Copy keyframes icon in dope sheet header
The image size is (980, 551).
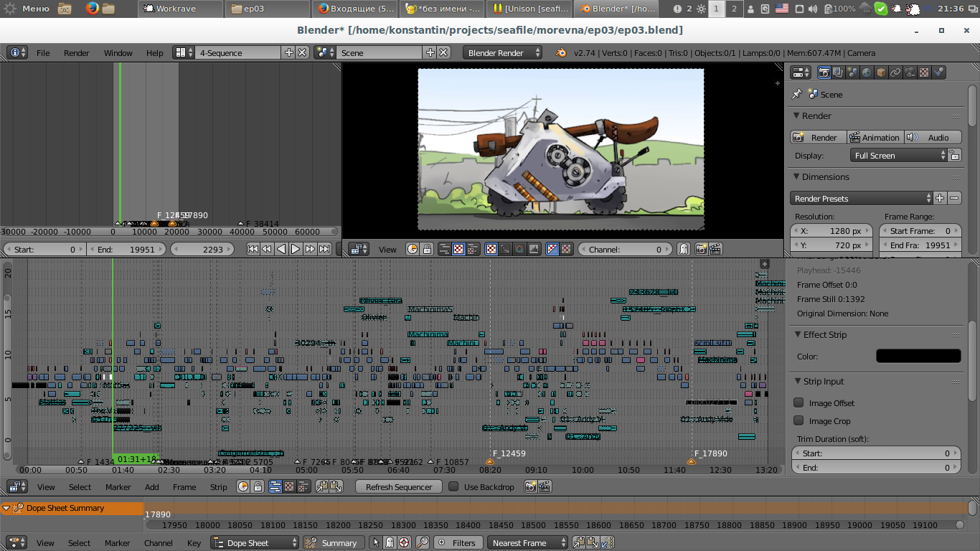click(578, 543)
